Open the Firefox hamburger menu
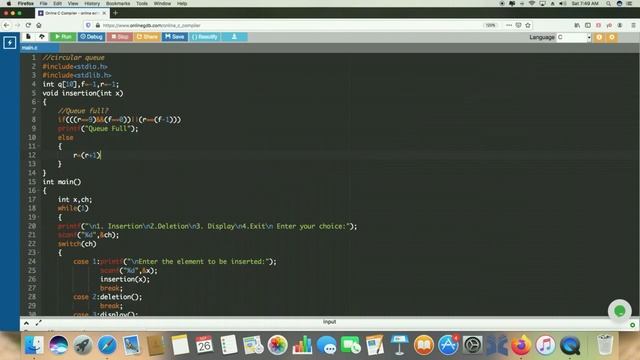 [x=633, y=25]
